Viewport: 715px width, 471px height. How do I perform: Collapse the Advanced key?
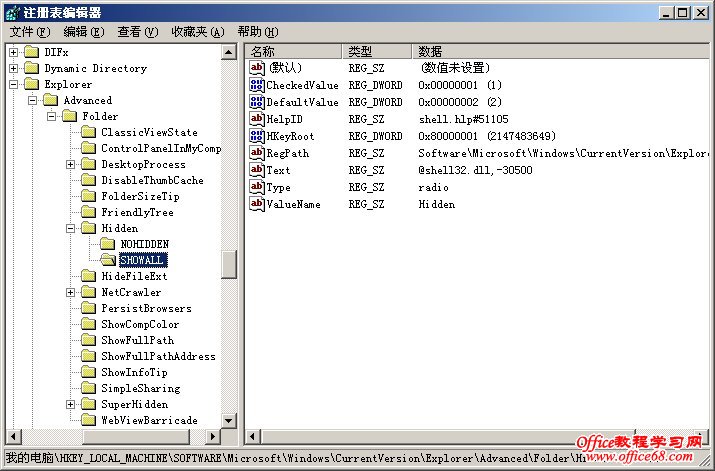[x=33, y=100]
